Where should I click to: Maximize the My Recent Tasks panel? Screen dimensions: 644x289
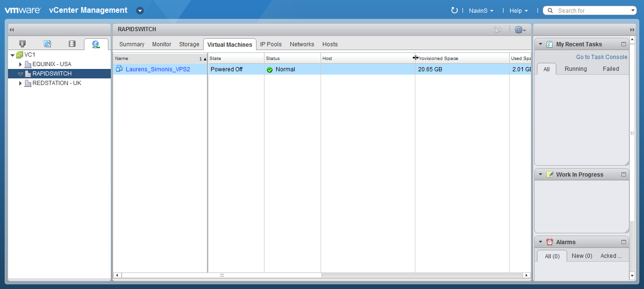624,44
